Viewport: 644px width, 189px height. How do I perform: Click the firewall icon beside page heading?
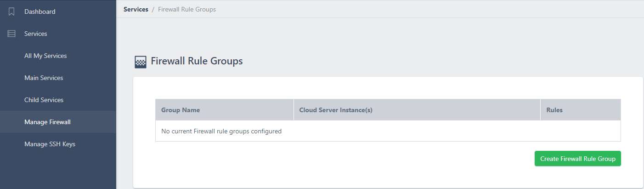coord(141,62)
